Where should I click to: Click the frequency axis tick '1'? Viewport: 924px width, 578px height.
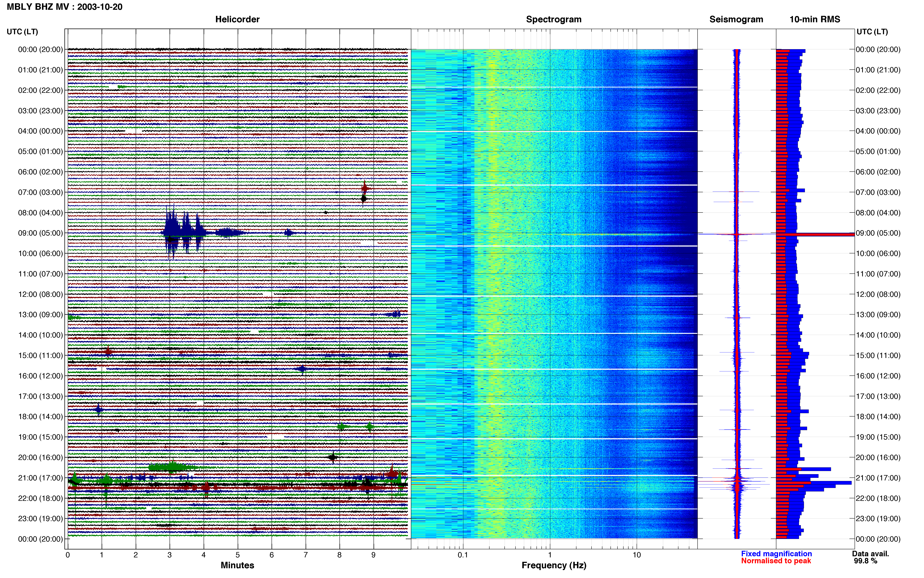(550, 555)
